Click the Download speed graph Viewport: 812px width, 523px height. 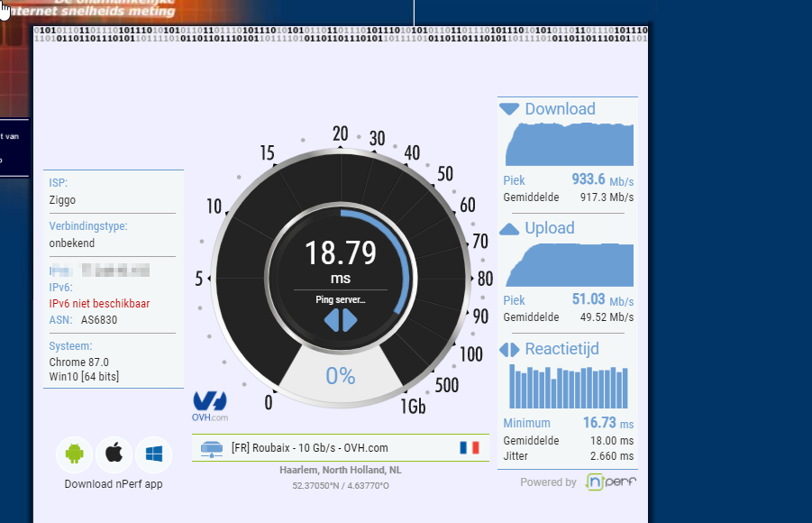(571, 144)
